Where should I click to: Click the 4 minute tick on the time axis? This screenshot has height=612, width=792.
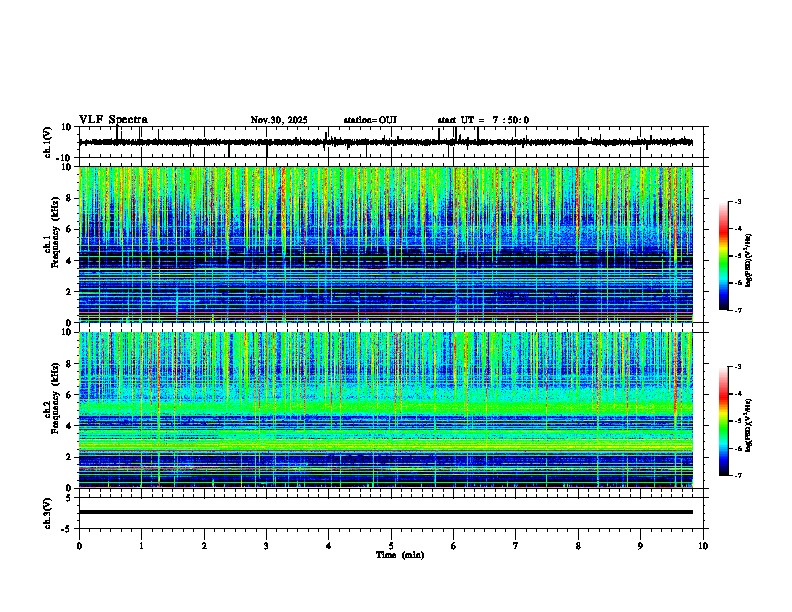pos(328,546)
